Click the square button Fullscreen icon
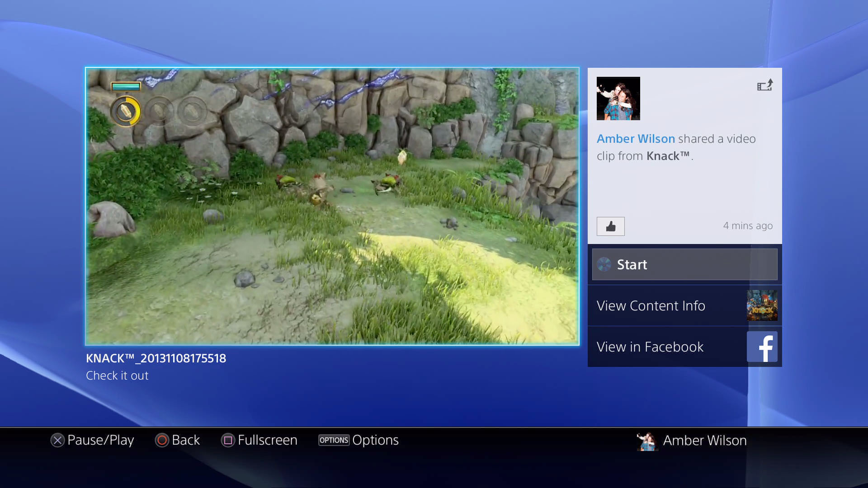 pyautogui.click(x=228, y=440)
